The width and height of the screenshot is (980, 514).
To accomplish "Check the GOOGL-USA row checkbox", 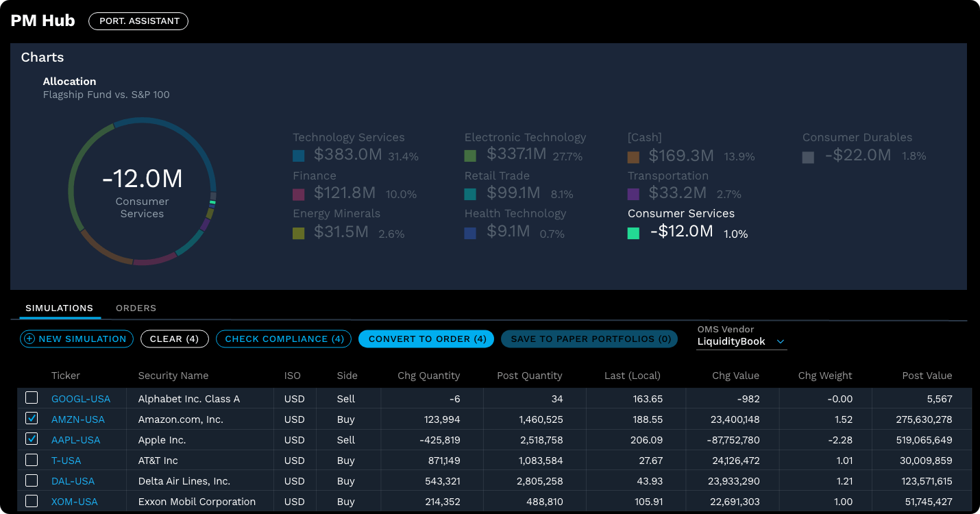I will coord(31,398).
